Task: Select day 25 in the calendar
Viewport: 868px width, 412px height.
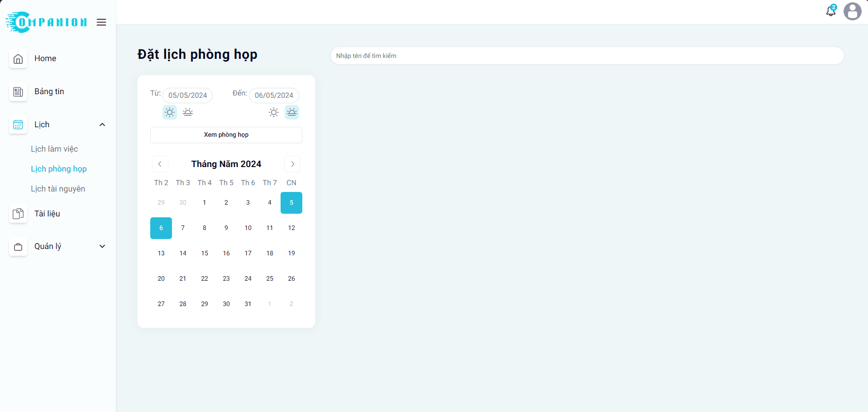Action: click(x=270, y=279)
